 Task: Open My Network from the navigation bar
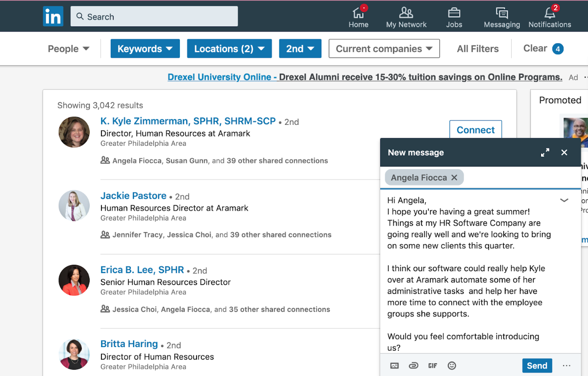pos(406,17)
